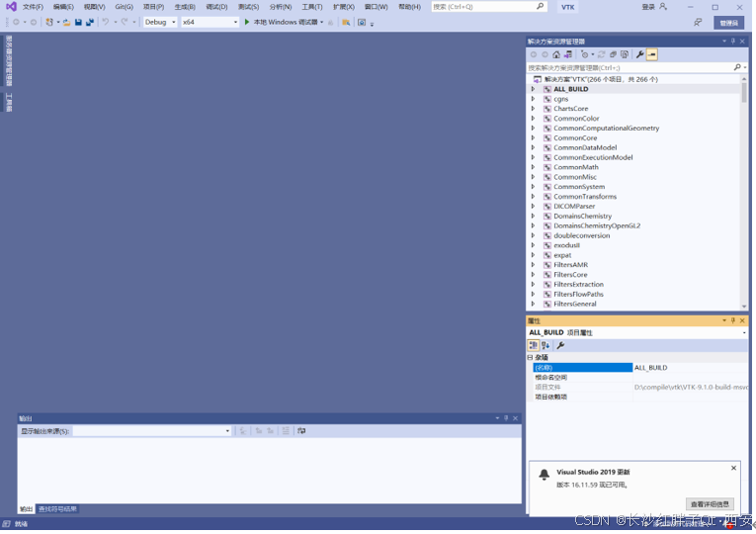Toggle Categorized view in Properties panel
This screenshot has width=756, height=534.
(x=534, y=345)
